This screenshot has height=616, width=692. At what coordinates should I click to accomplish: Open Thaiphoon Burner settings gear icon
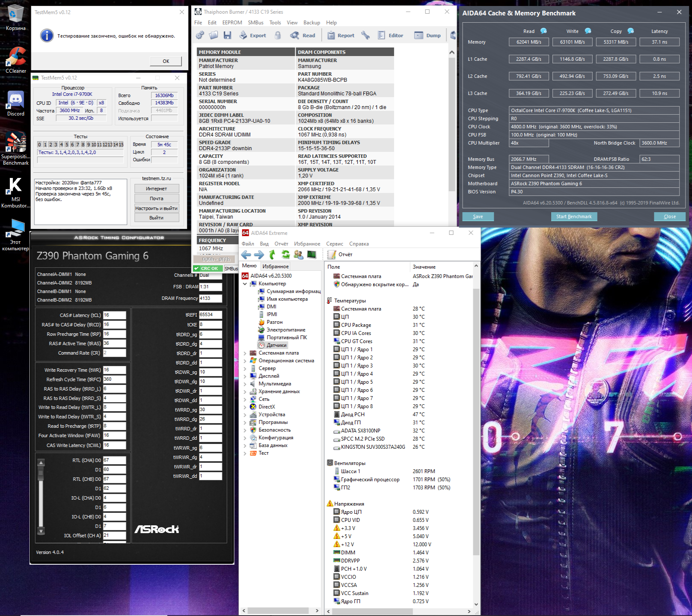pos(200,35)
